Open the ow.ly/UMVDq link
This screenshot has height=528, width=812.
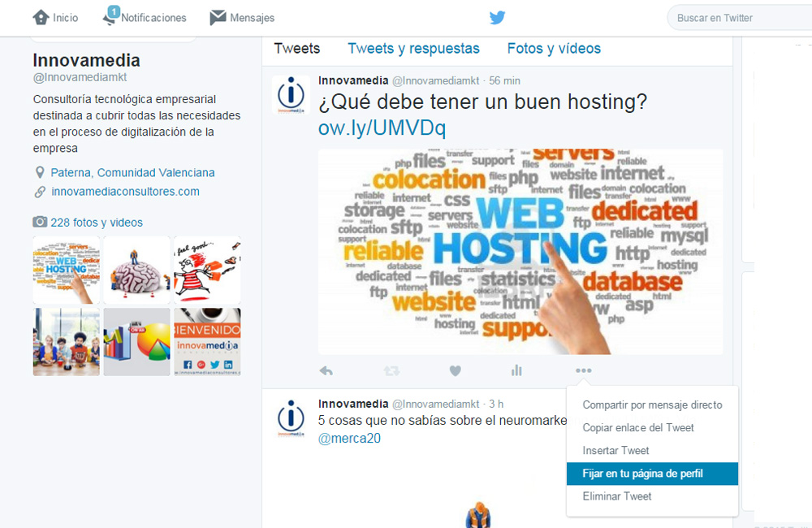coord(382,128)
